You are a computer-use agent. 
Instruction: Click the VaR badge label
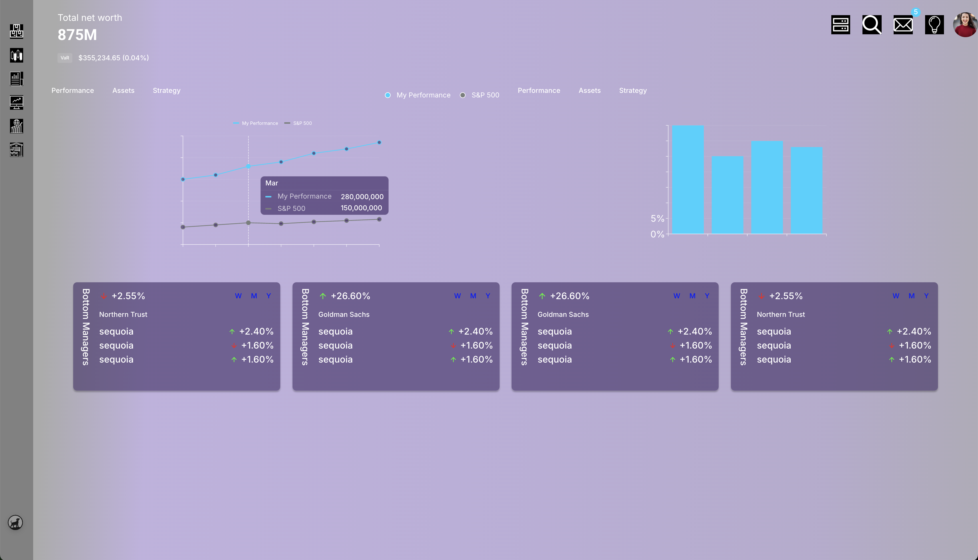[65, 58]
